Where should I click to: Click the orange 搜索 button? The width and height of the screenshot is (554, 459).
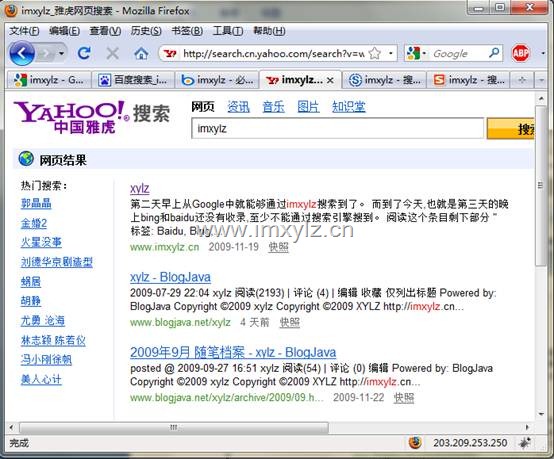[x=511, y=129]
